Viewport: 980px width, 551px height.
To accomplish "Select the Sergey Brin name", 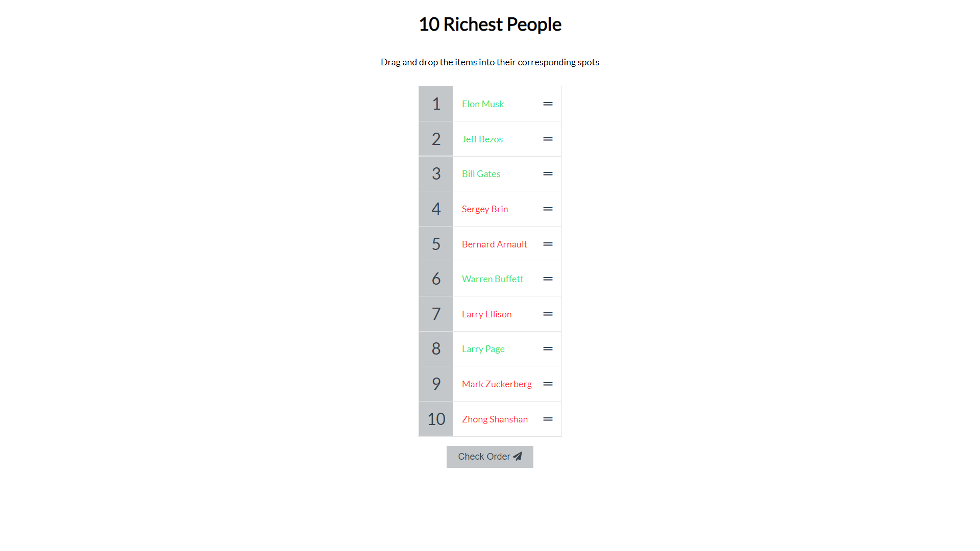I will 485,209.
